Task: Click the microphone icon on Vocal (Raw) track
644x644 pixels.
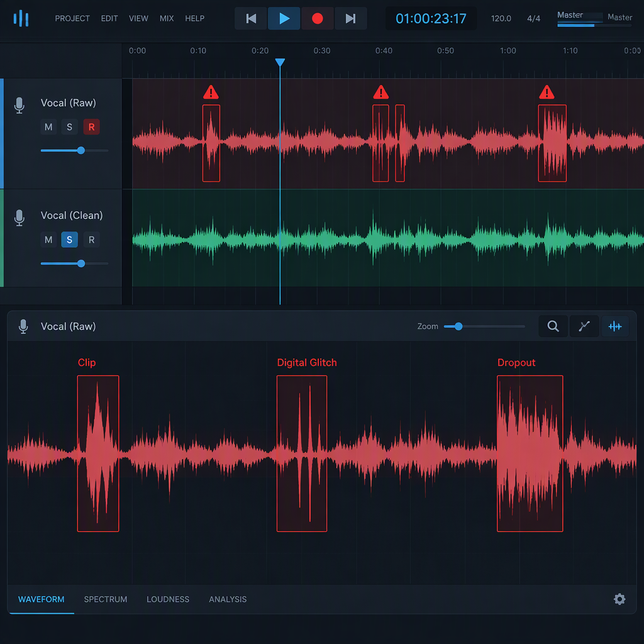Action: coord(19,105)
